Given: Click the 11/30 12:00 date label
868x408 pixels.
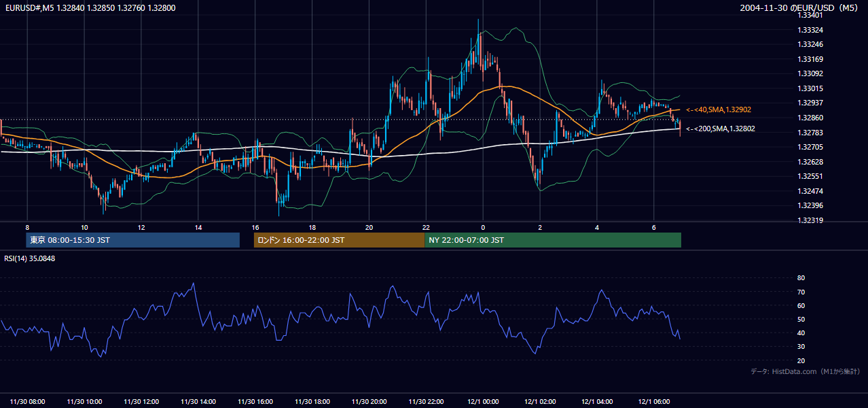Looking at the screenshot, I should pos(142,402).
